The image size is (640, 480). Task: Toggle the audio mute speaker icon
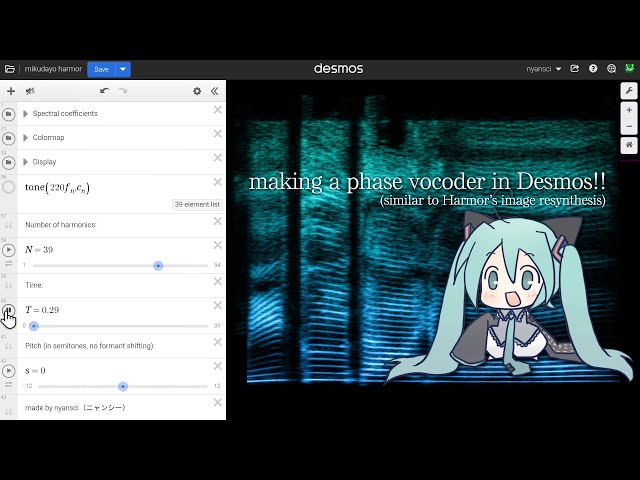click(x=30, y=91)
